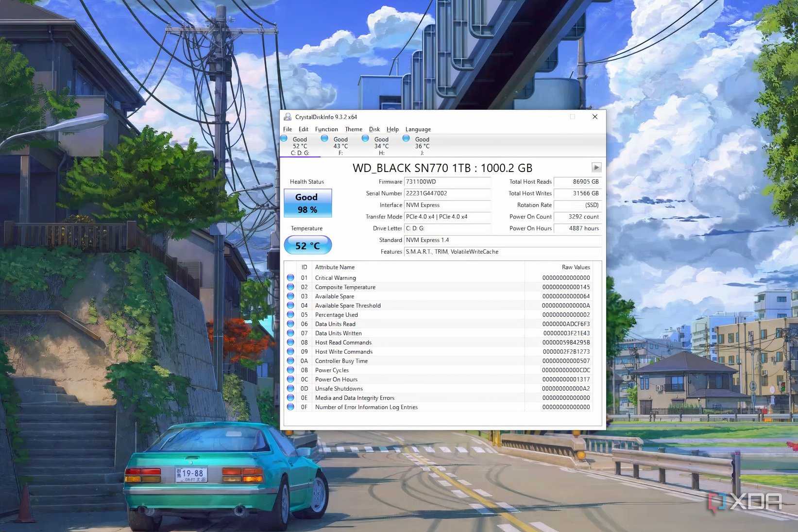Click the WD_BLACK SN770 1TB disk title
This screenshot has width=798, height=532.
coord(442,168)
